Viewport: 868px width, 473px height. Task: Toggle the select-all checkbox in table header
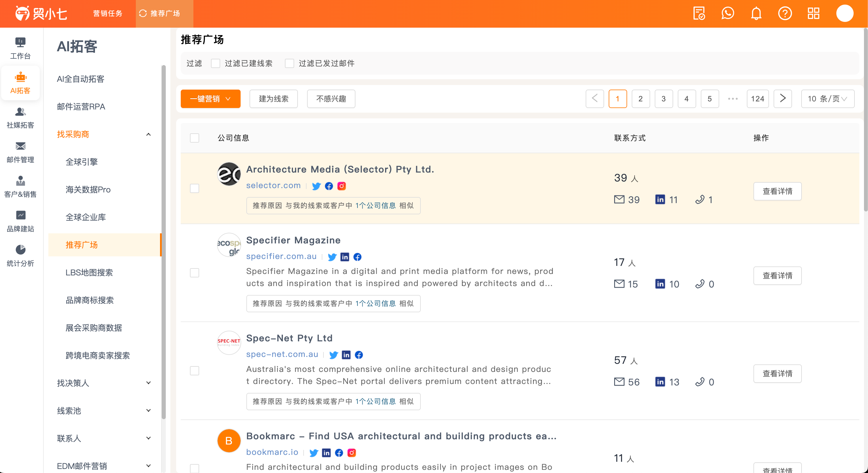coord(195,138)
